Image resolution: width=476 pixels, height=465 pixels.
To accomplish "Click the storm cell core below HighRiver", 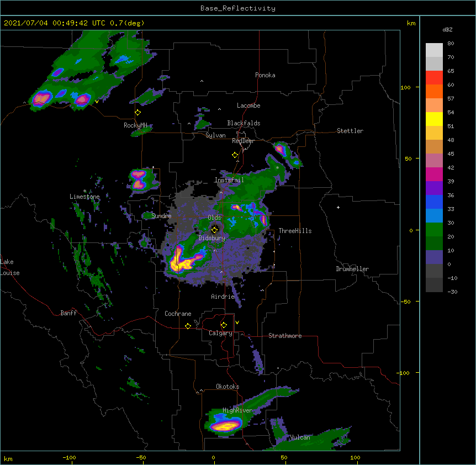I will 226,426.
